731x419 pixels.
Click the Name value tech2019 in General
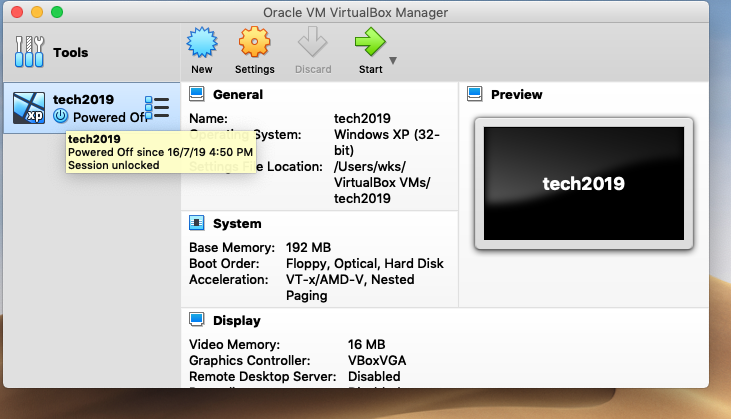point(362,118)
